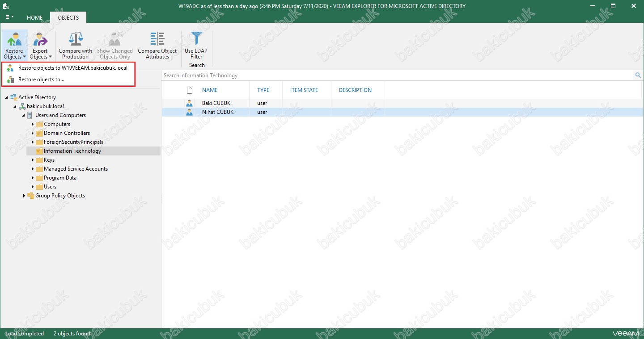
Task: Open the main application menu button
Action: [9, 17]
